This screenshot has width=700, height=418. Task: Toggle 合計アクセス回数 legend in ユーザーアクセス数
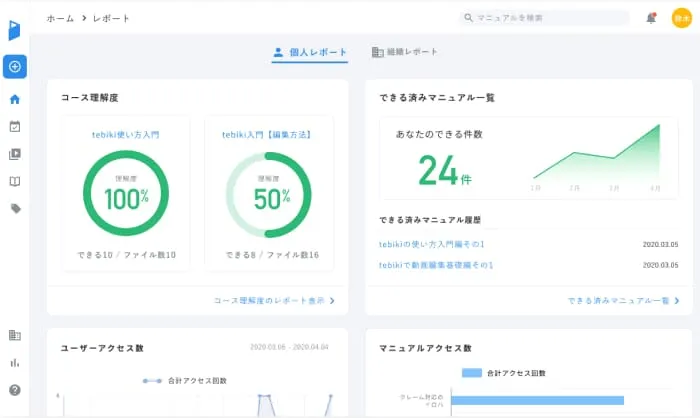(184, 381)
